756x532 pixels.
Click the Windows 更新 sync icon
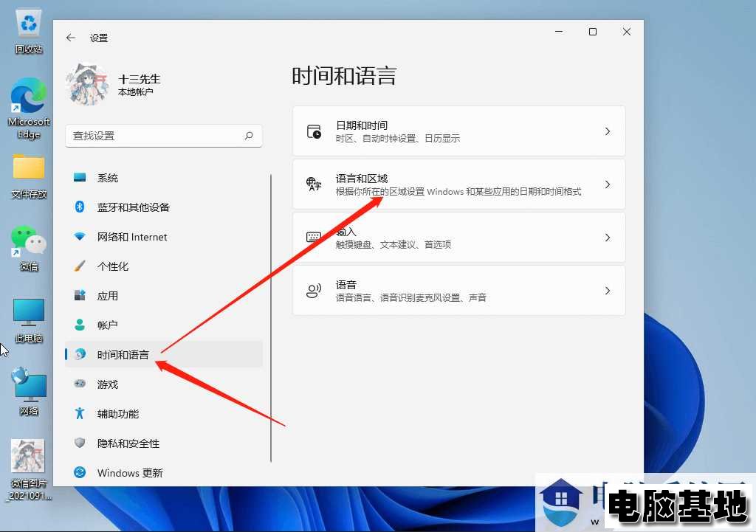(80, 472)
